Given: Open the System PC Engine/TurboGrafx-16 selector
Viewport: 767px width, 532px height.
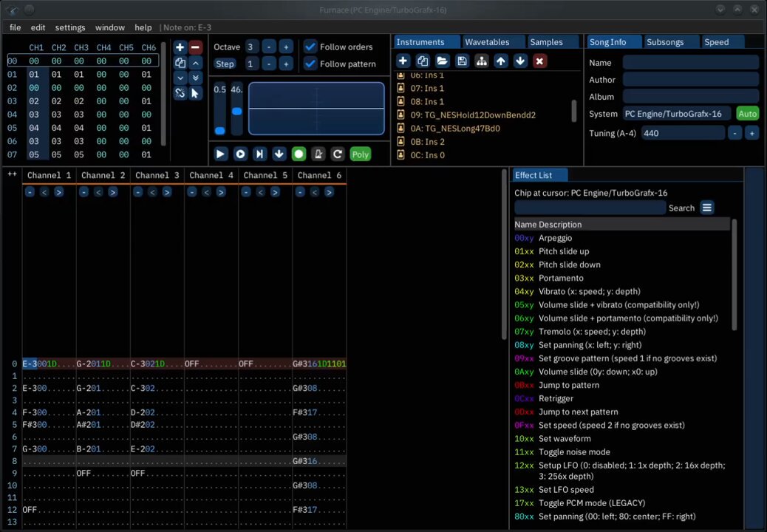Looking at the screenshot, I should point(677,114).
